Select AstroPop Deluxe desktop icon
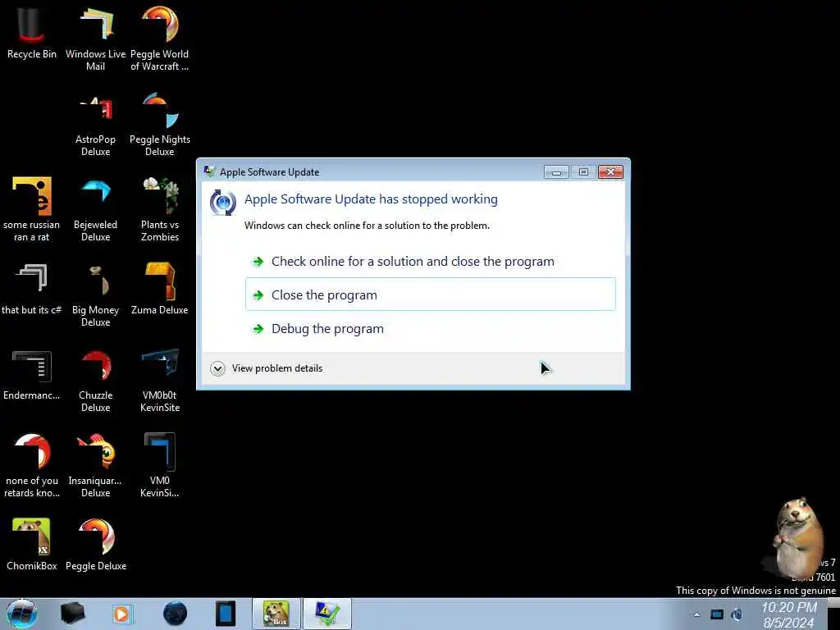 point(95,125)
